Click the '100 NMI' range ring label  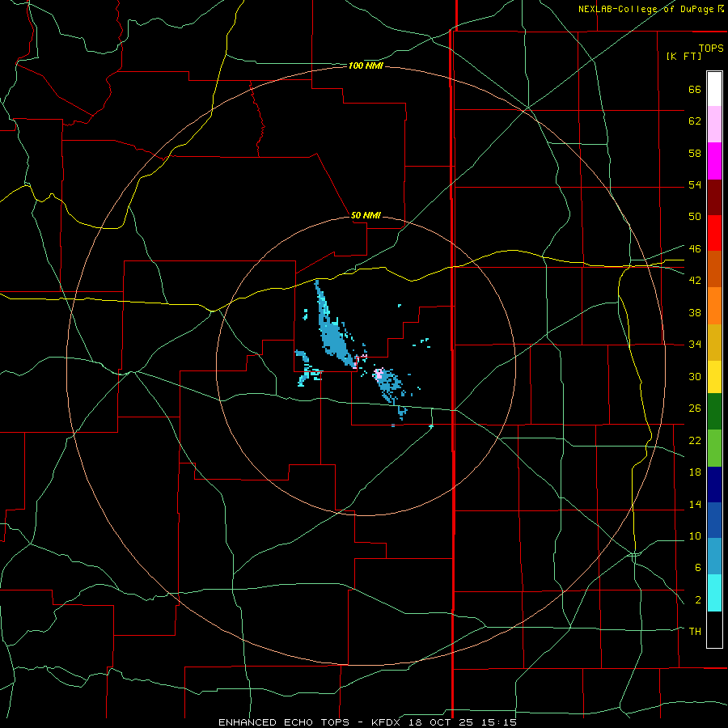pos(366,66)
